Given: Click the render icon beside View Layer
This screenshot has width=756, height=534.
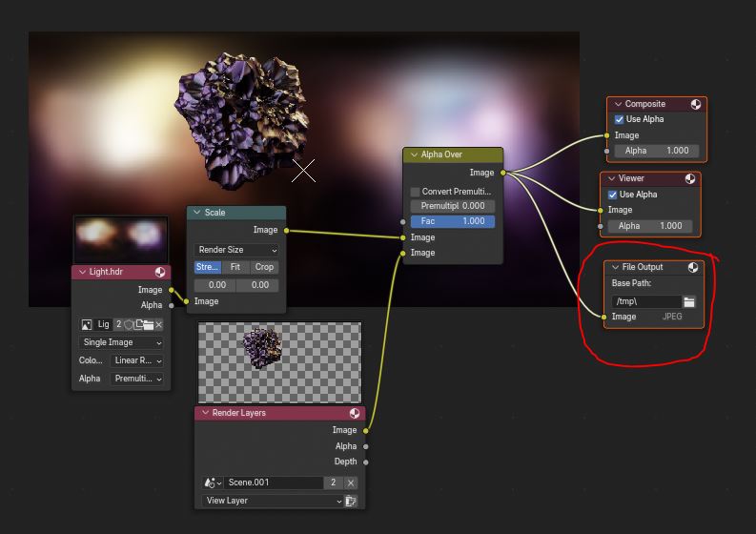Looking at the screenshot, I should click(x=351, y=501).
